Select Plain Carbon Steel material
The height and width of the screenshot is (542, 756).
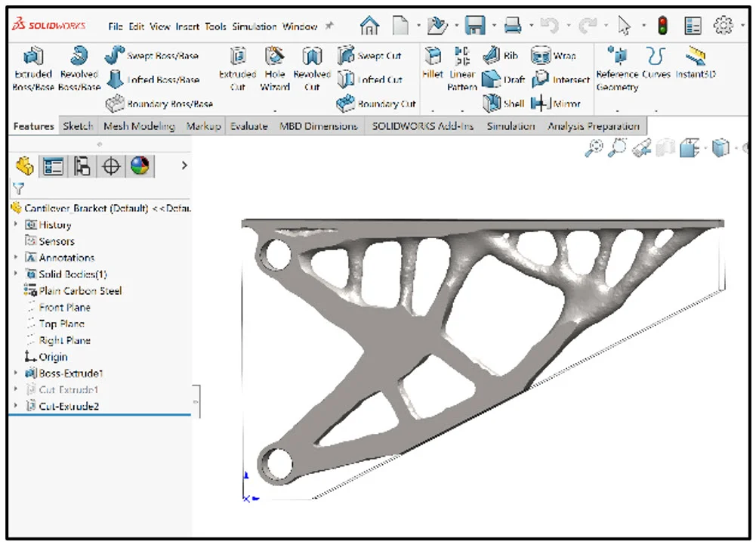tap(69, 290)
